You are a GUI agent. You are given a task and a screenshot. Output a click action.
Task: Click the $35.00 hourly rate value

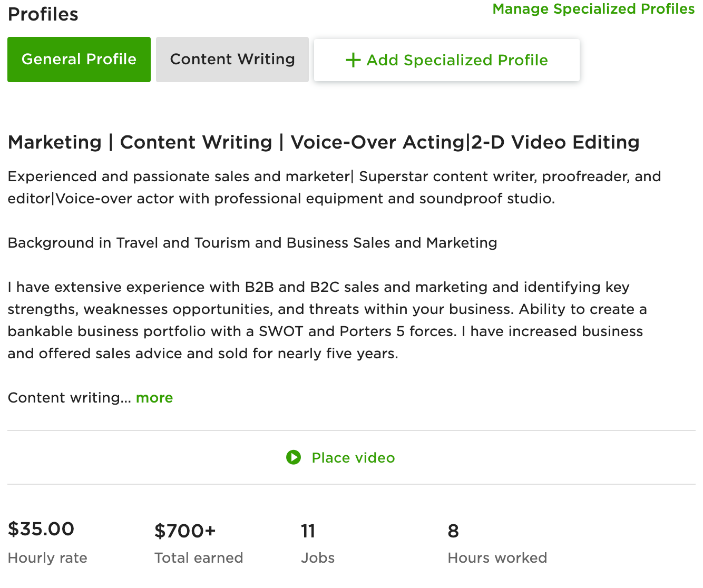click(x=41, y=529)
